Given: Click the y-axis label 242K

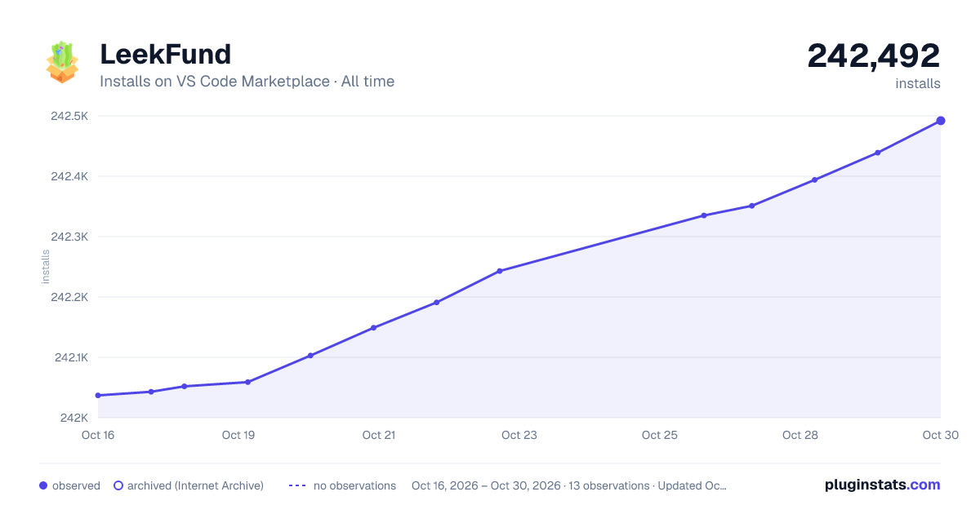Looking at the screenshot, I should pyautogui.click(x=73, y=418).
